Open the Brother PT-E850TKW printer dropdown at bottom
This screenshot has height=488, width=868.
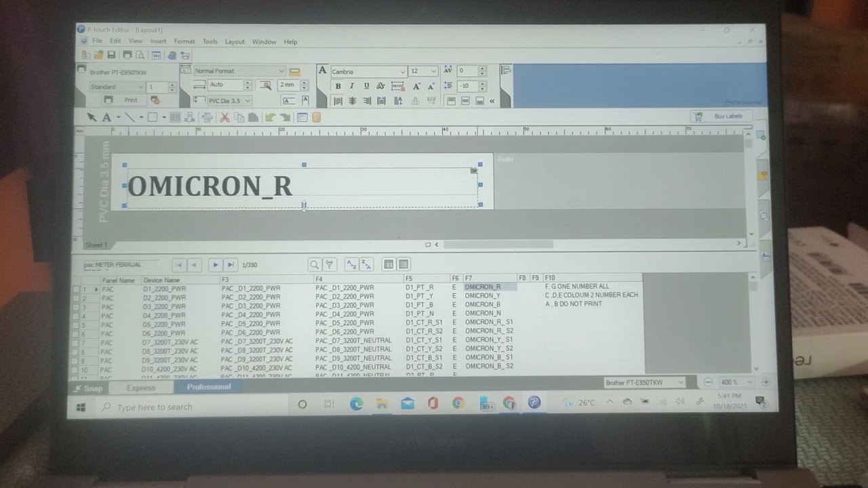681,383
